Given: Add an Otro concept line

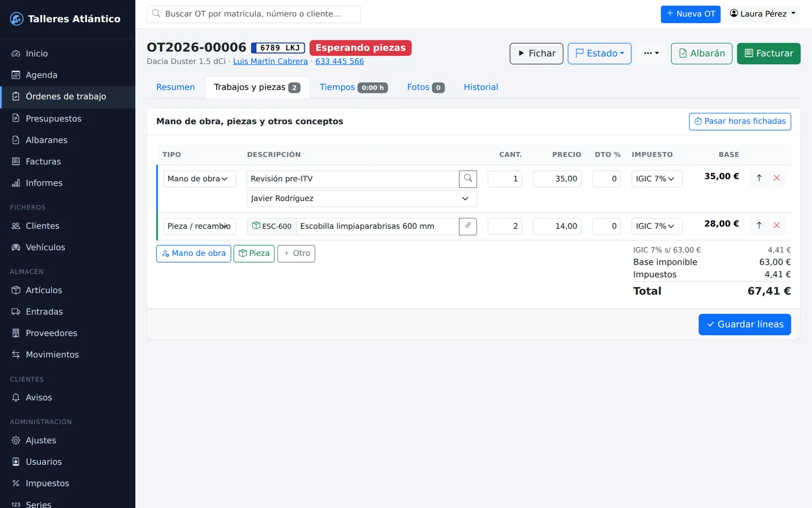Looking at the screenshot, I should pyautogui.click(x=296, y=253).
